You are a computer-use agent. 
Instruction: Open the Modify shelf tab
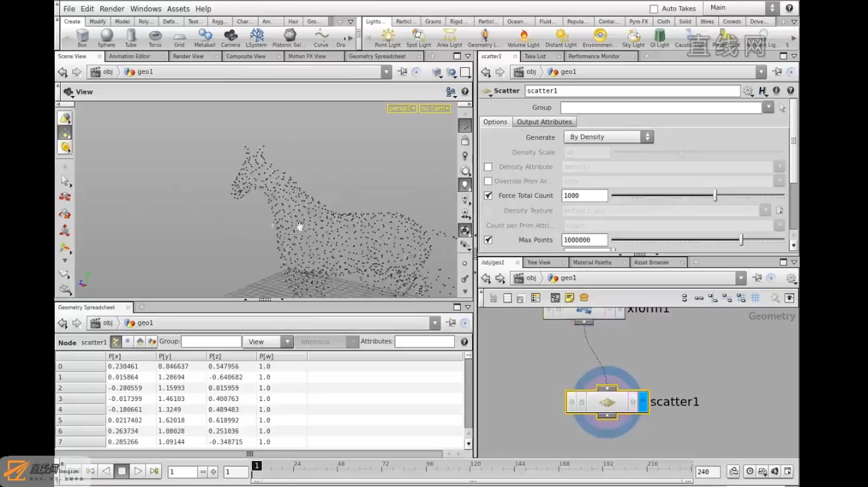click(x=97, y=22)
